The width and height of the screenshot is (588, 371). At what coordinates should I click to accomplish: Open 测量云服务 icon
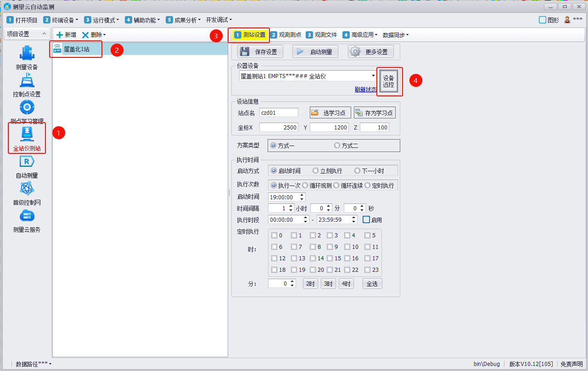(x=27, y=216)
